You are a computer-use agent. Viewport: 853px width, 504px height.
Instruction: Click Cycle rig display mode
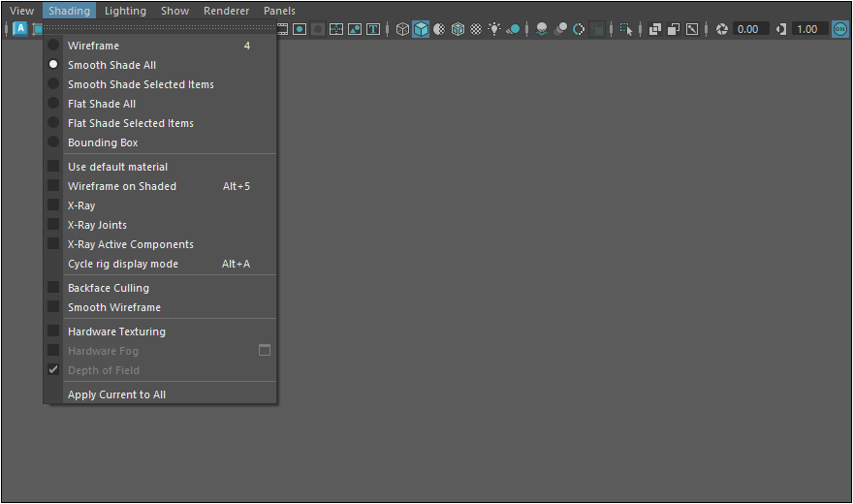[x=123, y=264]
